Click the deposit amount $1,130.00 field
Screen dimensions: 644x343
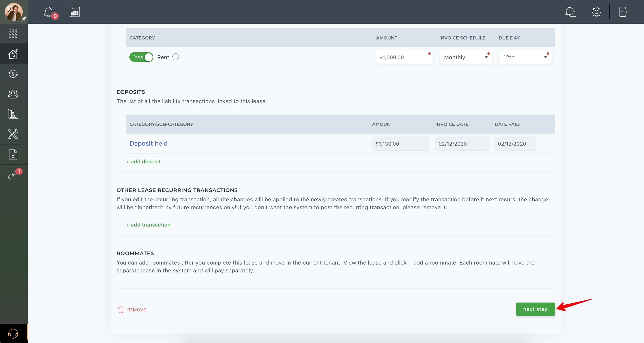[401, 144]
